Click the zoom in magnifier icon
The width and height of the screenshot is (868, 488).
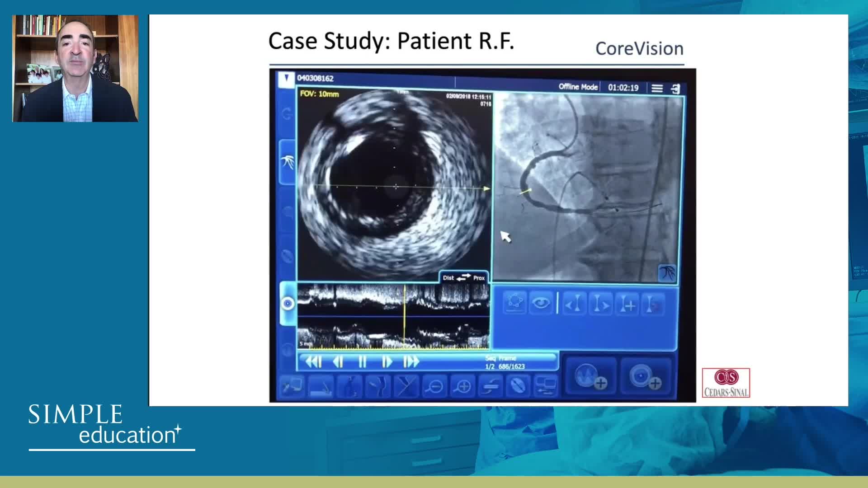[463, 387]
